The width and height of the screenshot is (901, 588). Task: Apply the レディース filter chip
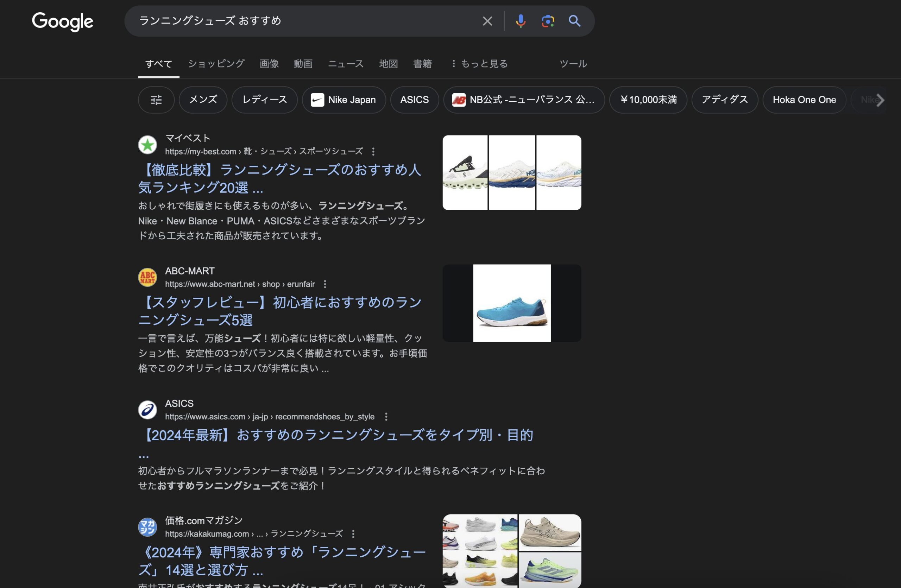point(265,100)
